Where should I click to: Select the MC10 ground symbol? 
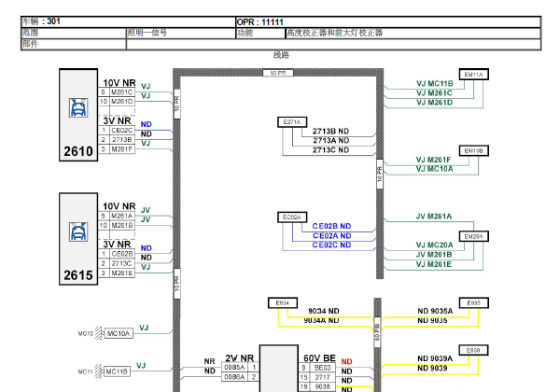click(x=99, y=333)
